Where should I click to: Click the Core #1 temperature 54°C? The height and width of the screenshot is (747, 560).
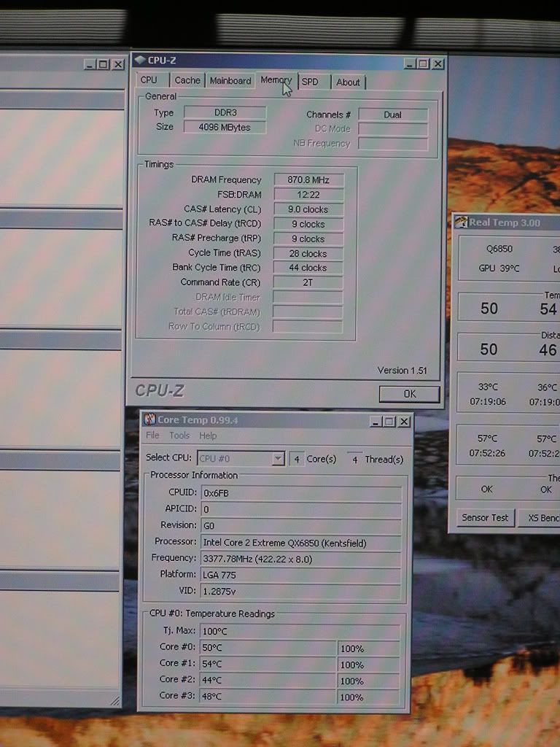(x=268, y=664)
